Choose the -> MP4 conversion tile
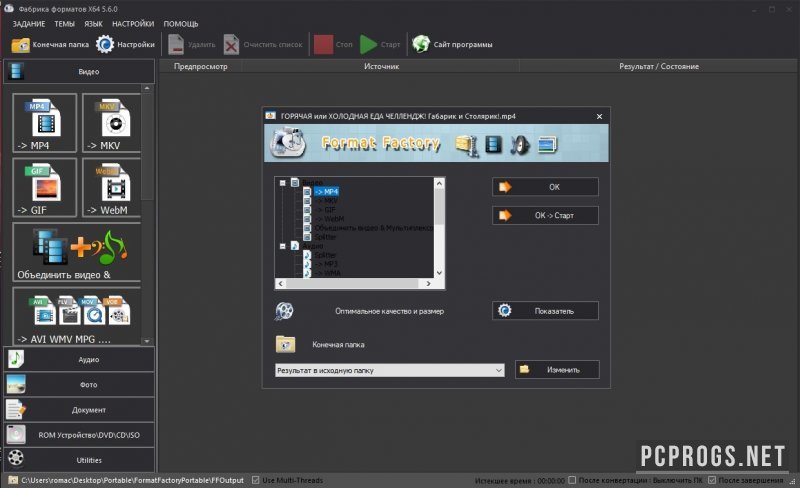This screenshot has width=800, height=488. (x=44, y=123)
